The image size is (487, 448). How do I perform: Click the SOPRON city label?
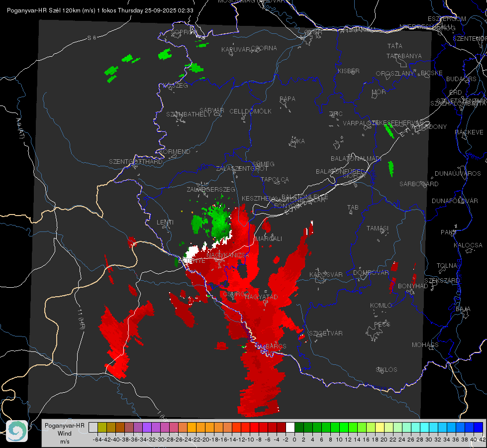click(x=183, y=32)
